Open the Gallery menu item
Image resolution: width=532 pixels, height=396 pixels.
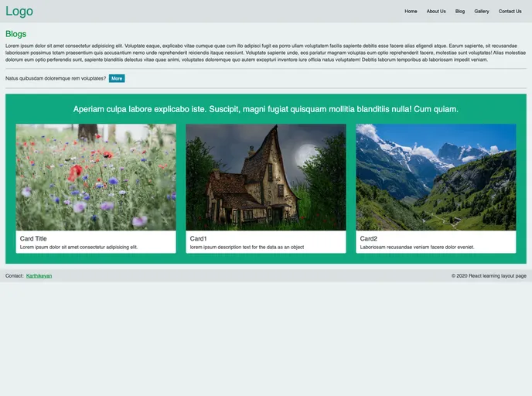482,12
